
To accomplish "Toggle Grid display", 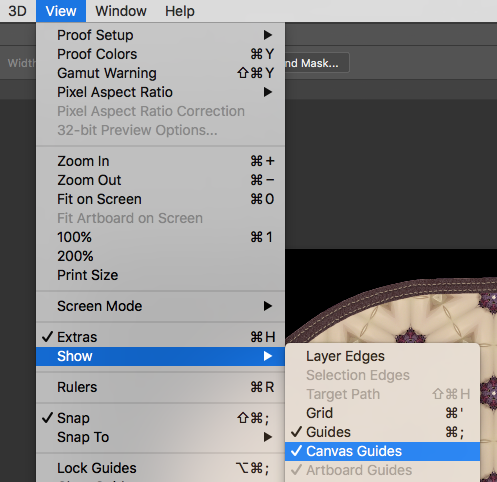I will pyautogui.click(x=382, y=413).
